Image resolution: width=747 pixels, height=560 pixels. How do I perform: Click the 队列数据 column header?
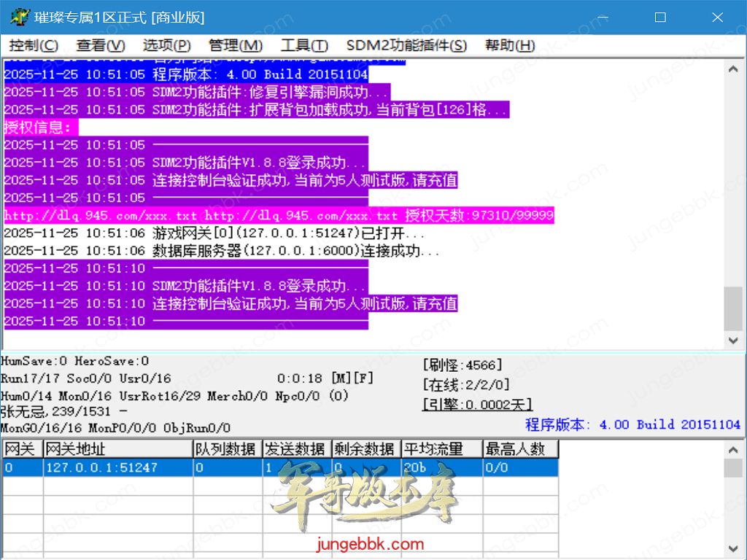pos(227,448)
